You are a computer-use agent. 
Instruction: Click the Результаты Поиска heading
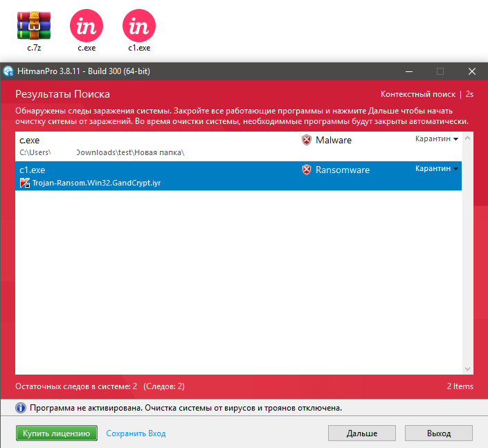(x=62, y=94)
